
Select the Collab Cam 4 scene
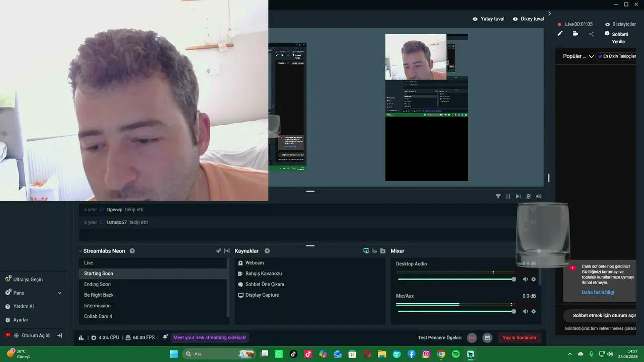pyautogui.click(x=153, y=316)
